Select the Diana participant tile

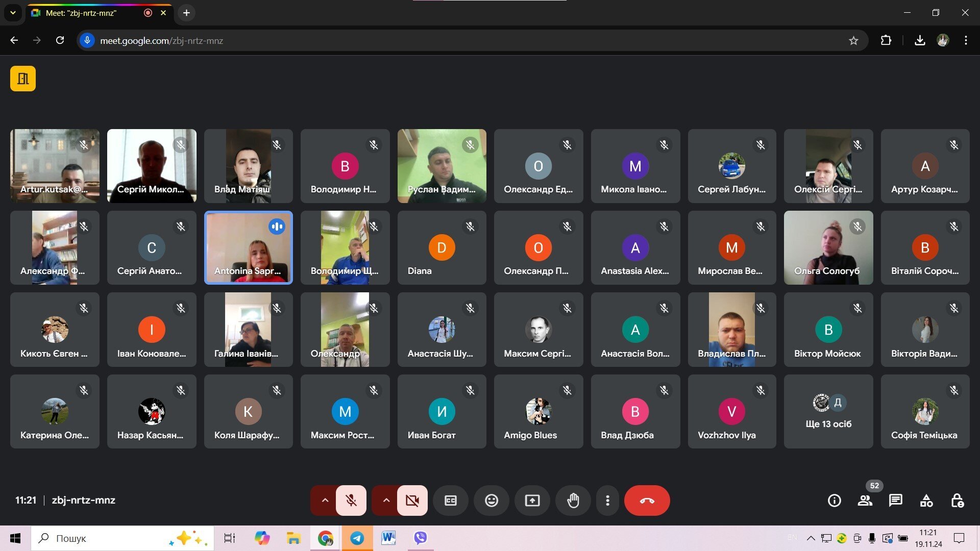442,247
